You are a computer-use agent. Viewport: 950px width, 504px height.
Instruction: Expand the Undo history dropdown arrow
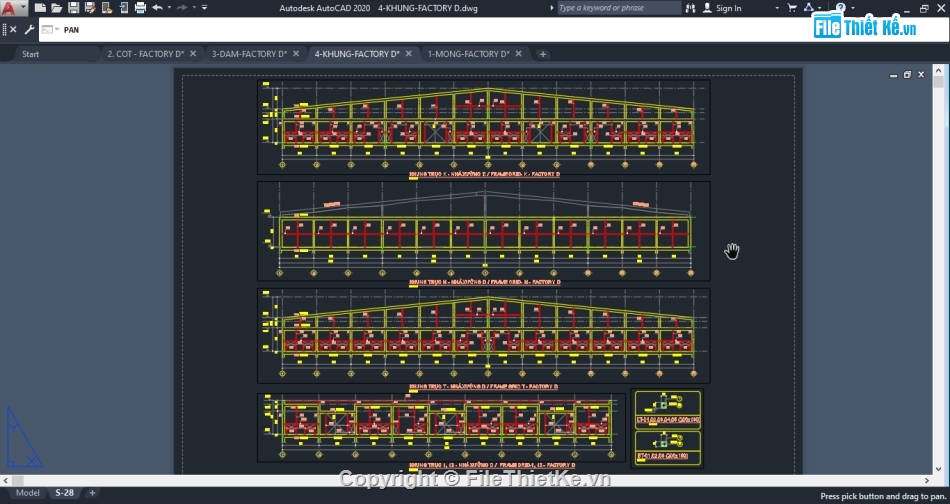pyautogui.click(x=169, y=8)
